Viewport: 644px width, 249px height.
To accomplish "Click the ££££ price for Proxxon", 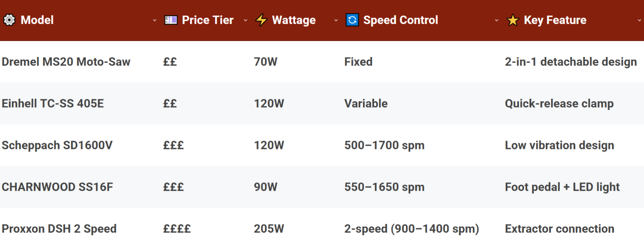I will pos(177,229).
